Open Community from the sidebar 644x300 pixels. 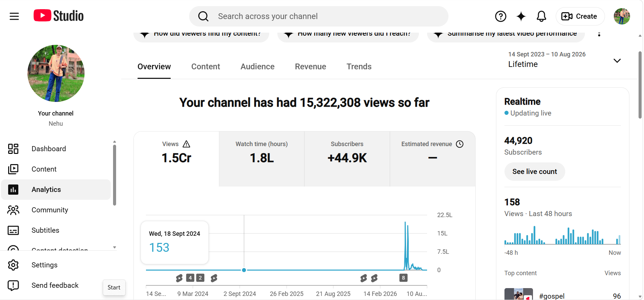pos(56,210)
